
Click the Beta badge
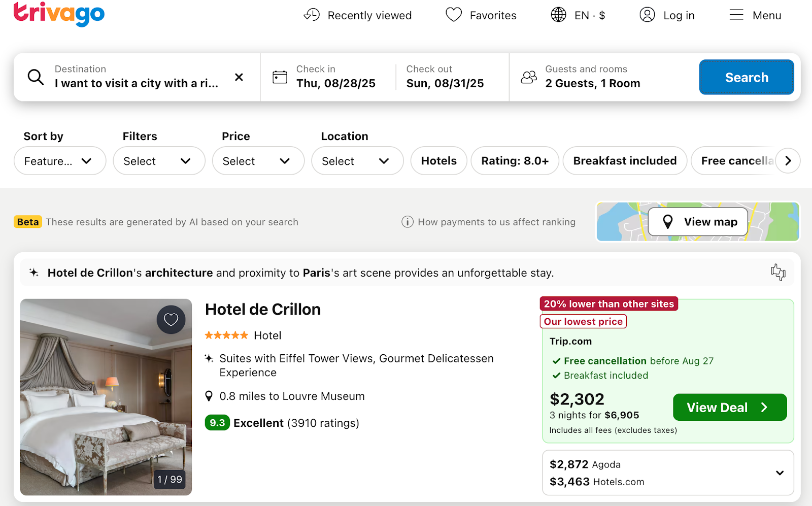(28, 222)
